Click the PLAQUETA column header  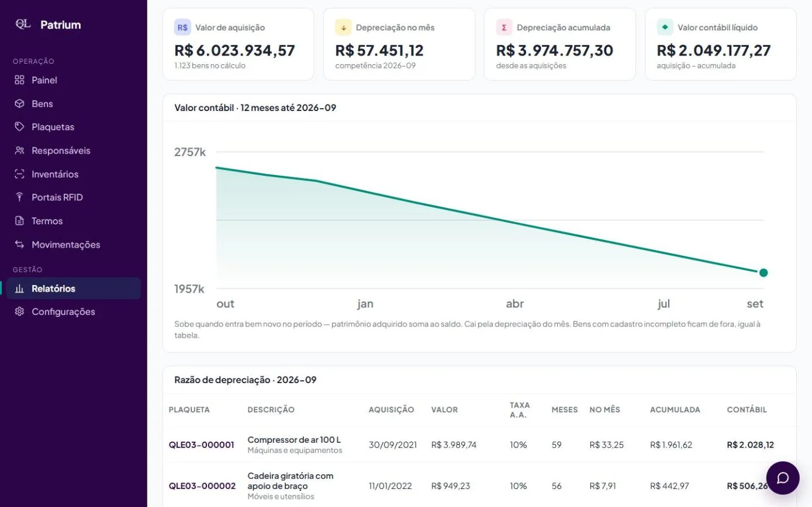pyautogui.click(x=189, y=409)
